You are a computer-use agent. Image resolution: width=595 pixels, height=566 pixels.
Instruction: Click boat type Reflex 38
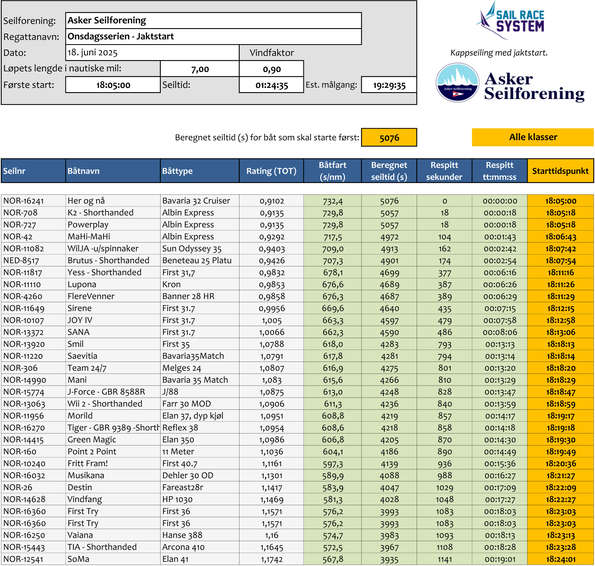180,428
